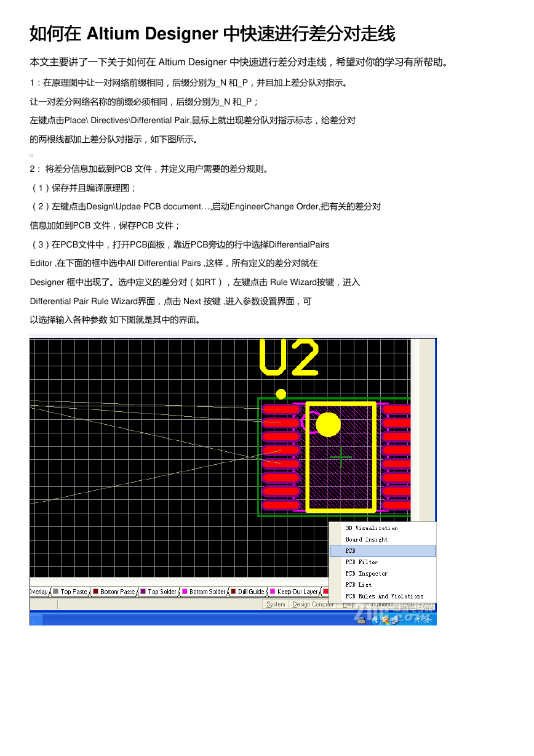Click the line containing 'Place\ Directives\Differential Pair'
The image size is (534, 756).
point(193,121)
